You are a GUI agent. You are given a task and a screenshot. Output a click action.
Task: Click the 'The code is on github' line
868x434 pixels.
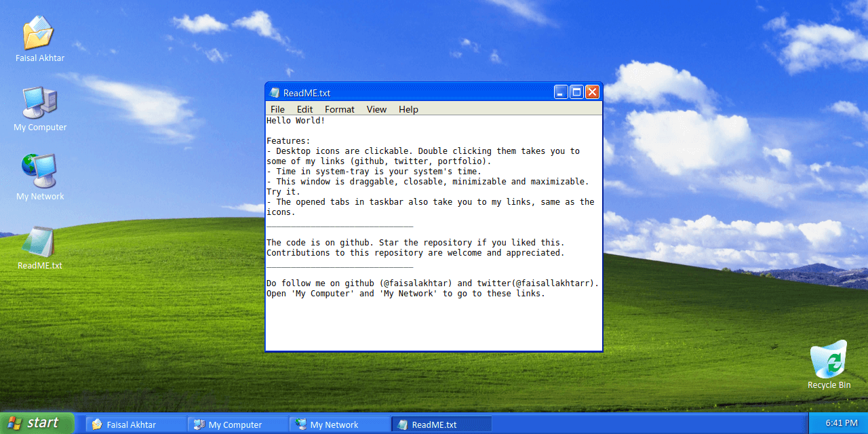(x=415, y=243)
